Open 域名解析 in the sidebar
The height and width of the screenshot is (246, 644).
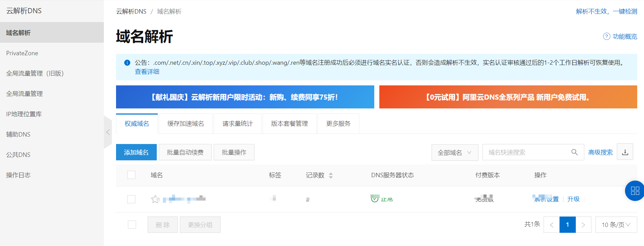pos(52,33)
